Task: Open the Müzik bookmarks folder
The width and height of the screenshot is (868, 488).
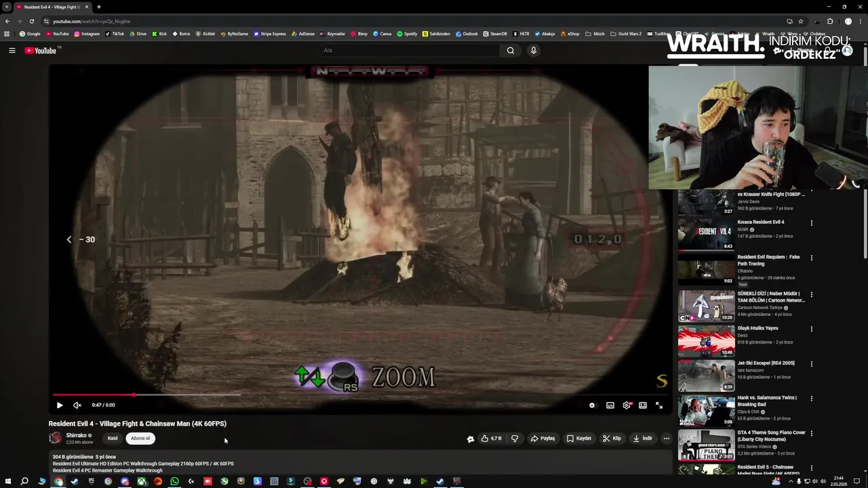Action: coord(595,34)
